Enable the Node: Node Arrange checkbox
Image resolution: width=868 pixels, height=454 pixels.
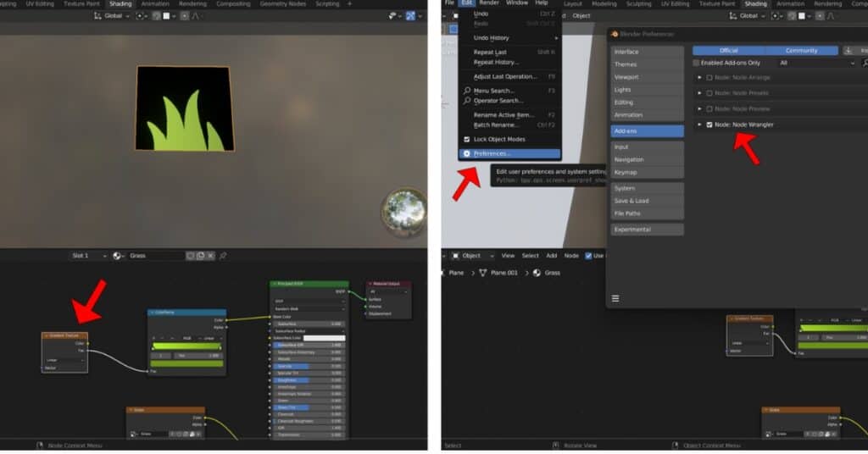click(x=709, y=78)
